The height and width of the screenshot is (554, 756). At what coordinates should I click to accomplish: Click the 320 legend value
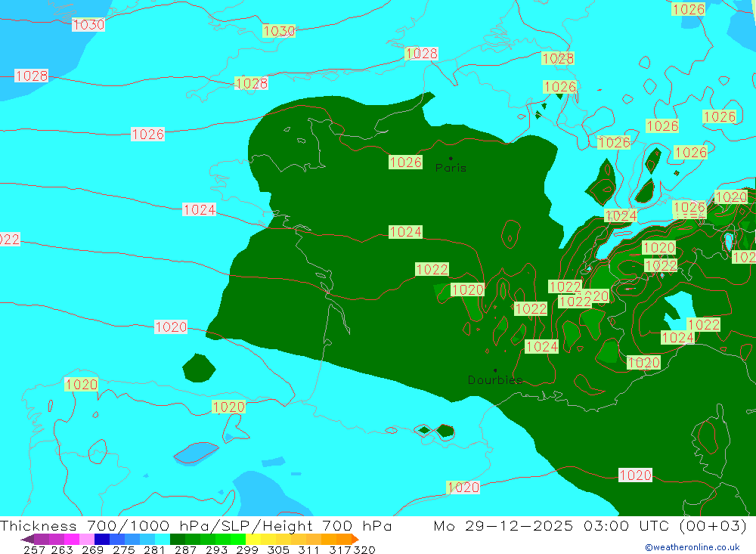point(364,549)
